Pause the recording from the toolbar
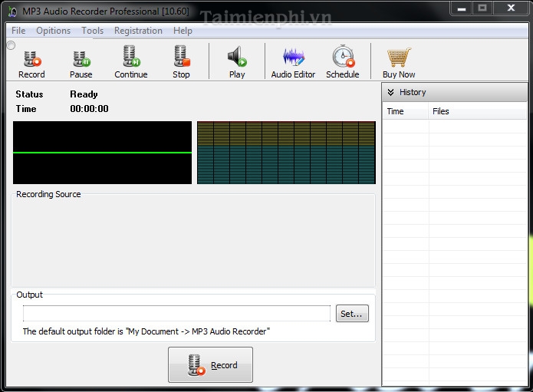The height and width of the screenshot is (392, 533). click(x=81, y=64)
